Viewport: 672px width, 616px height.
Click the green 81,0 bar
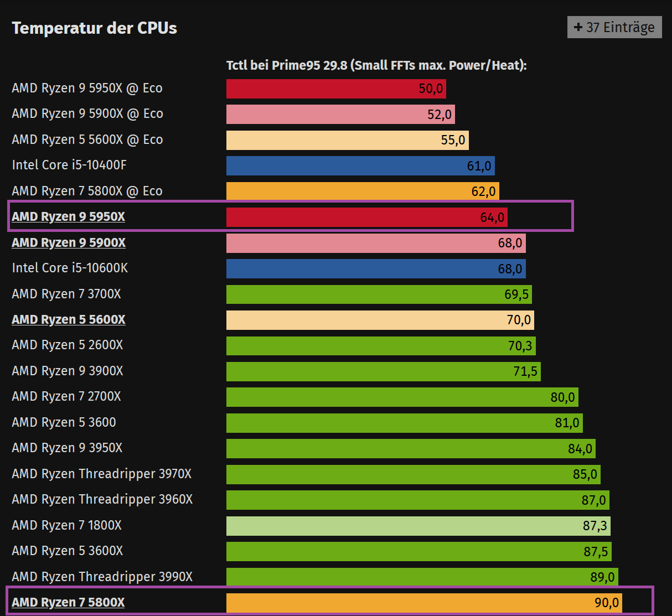pyautogui.click(x=405, y=423)
